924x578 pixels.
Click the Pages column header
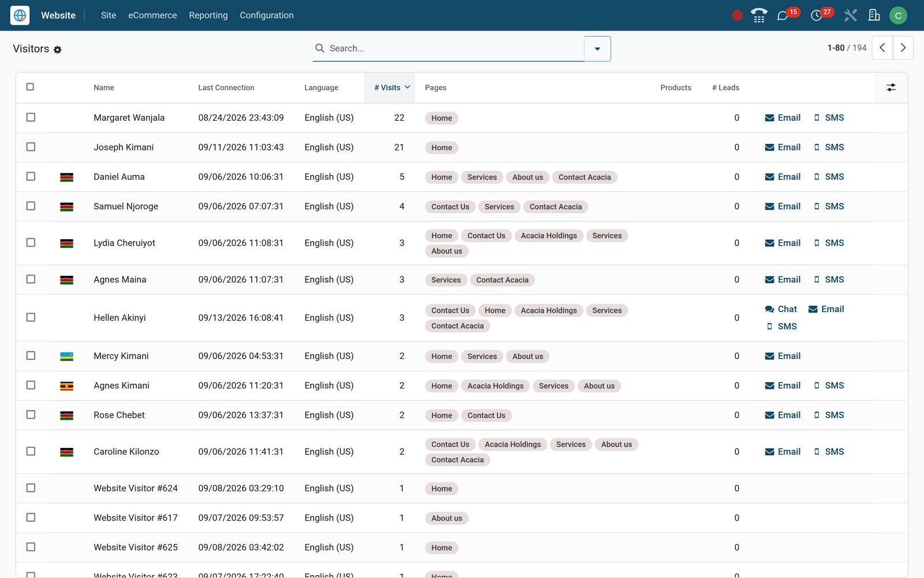[435, 88]
